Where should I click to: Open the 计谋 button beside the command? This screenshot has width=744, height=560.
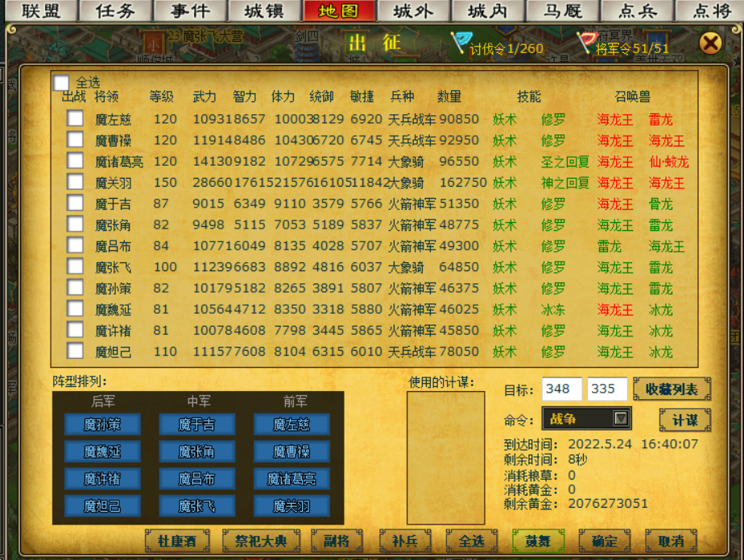tap(685, 420)
